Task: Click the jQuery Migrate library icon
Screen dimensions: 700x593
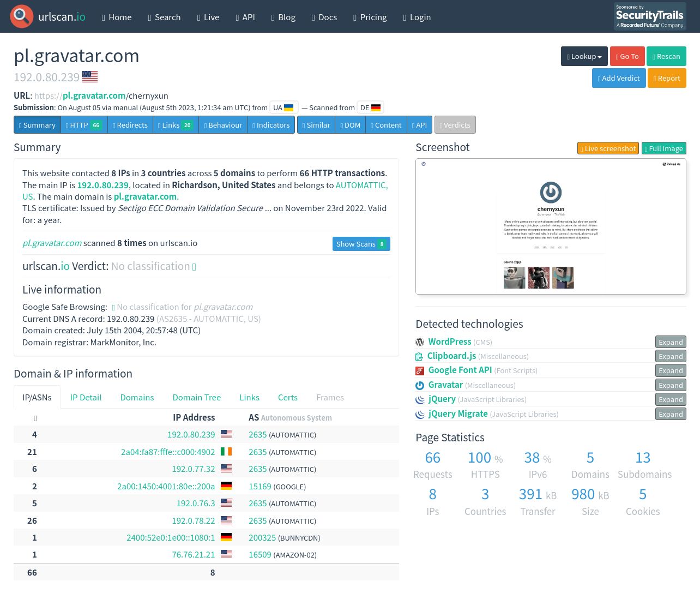Action: 420,414
